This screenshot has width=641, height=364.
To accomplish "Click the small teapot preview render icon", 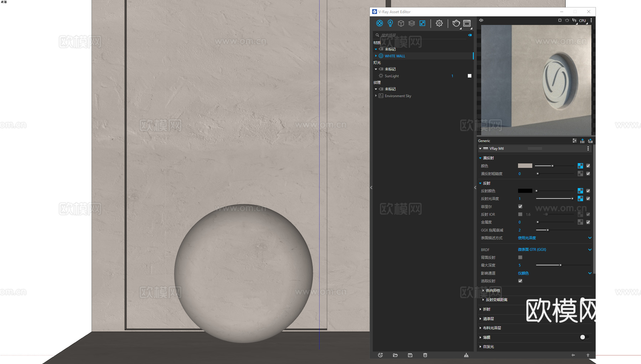I will 567,20.
